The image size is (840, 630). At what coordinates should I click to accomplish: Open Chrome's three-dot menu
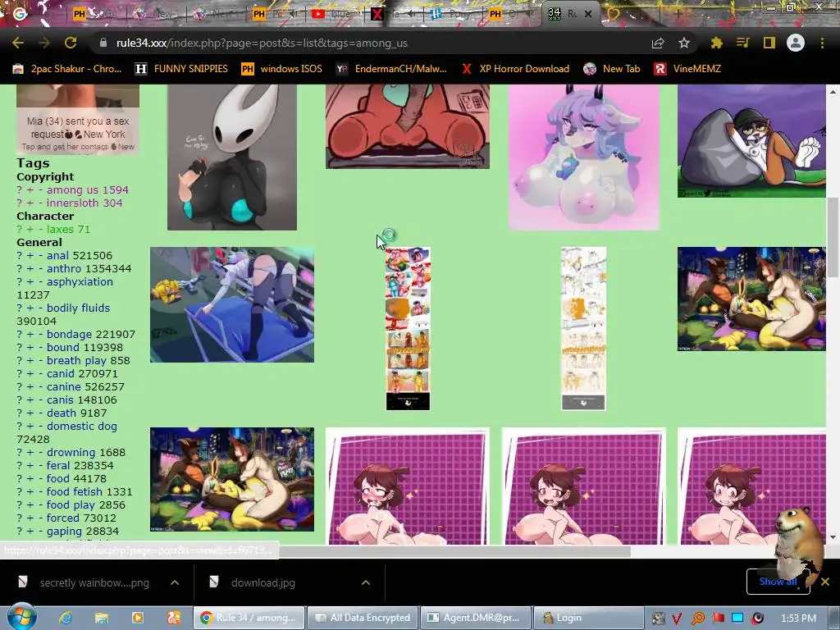pyautogui.click(x=822, y=43)
